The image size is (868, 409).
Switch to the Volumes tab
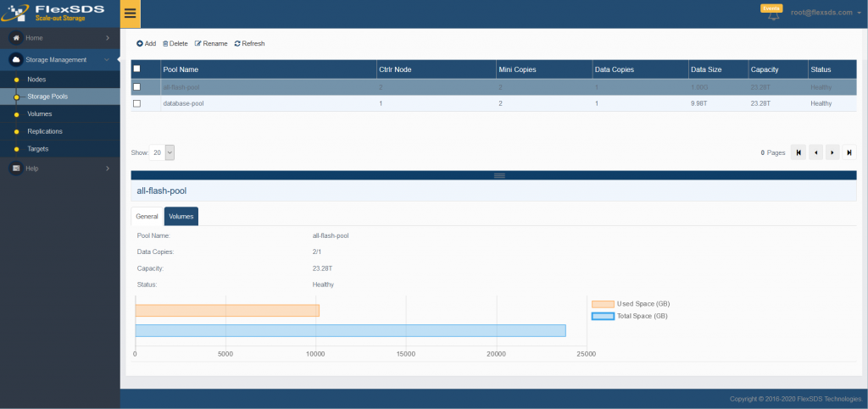coord(181,217)
